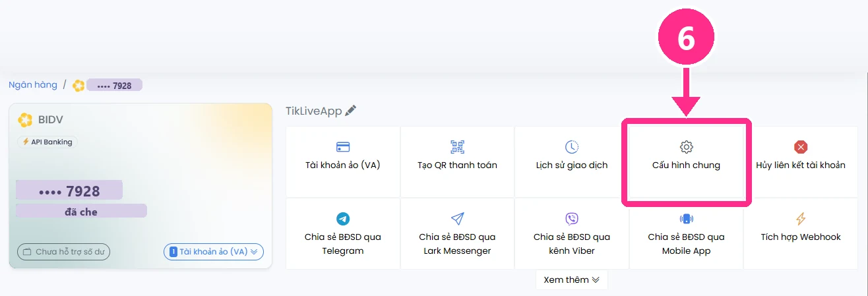
Task: Go to Ngân hàng breadcrumb link
Action: (33, 85)
